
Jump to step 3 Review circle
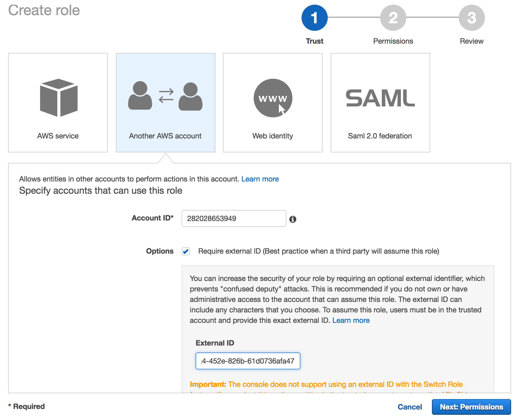pyautogui.click(x=472, y=18)
